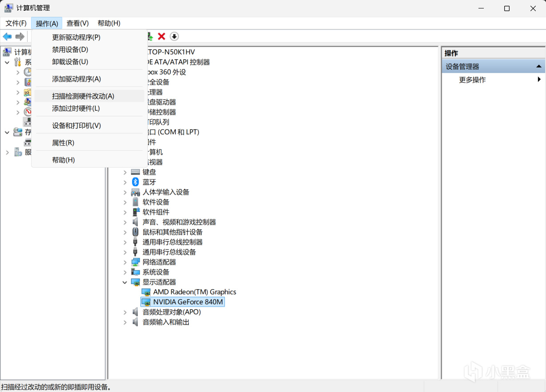The width and height of the screenshot is (546, 392).
Task: Choose 设备和打印机(V) from the menu
Action: [89, 125]
